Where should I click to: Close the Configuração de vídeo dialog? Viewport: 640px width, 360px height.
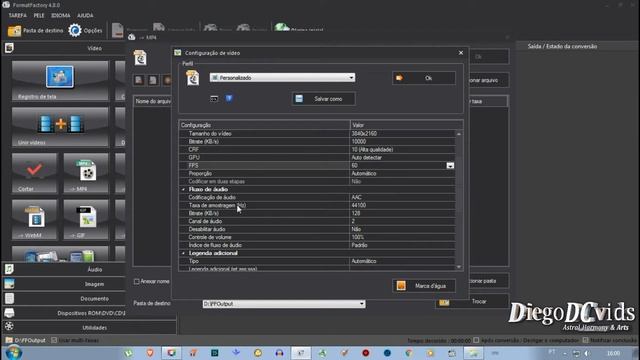pos(461,53)
